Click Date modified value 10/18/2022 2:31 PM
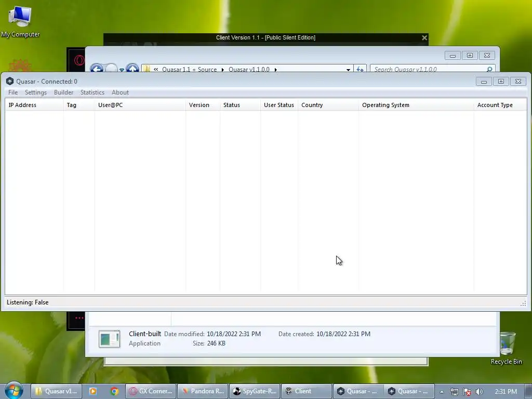The height and width of the screenshot is (399, 532). pyautogui.click(x=234, y=334)
